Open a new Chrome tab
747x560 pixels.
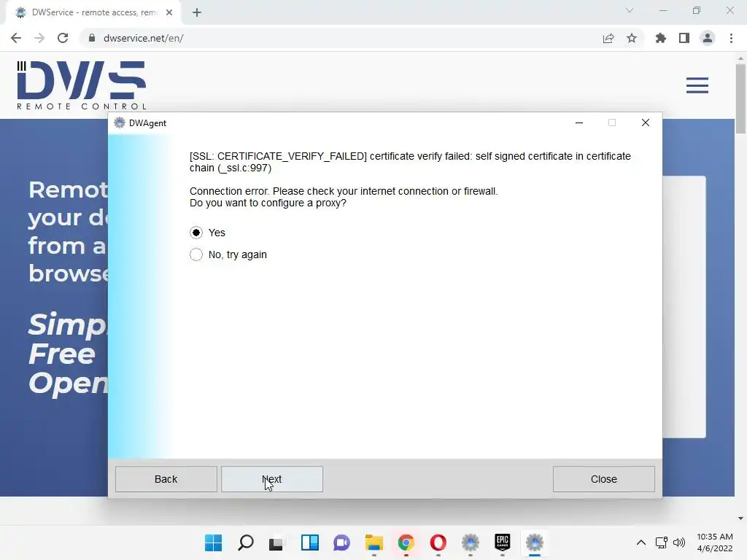coord(197,12)
